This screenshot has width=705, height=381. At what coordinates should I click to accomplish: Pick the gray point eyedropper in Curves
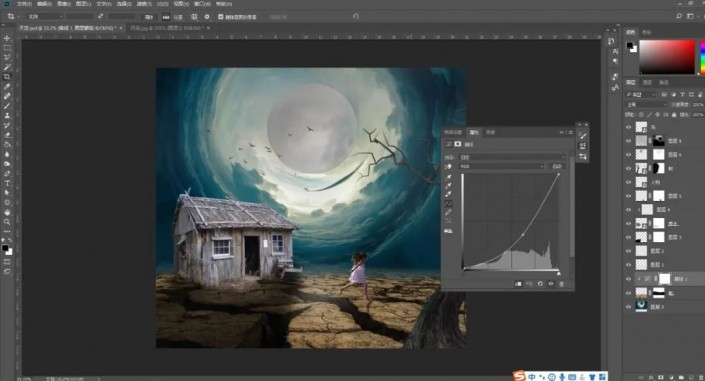(448, 186)
